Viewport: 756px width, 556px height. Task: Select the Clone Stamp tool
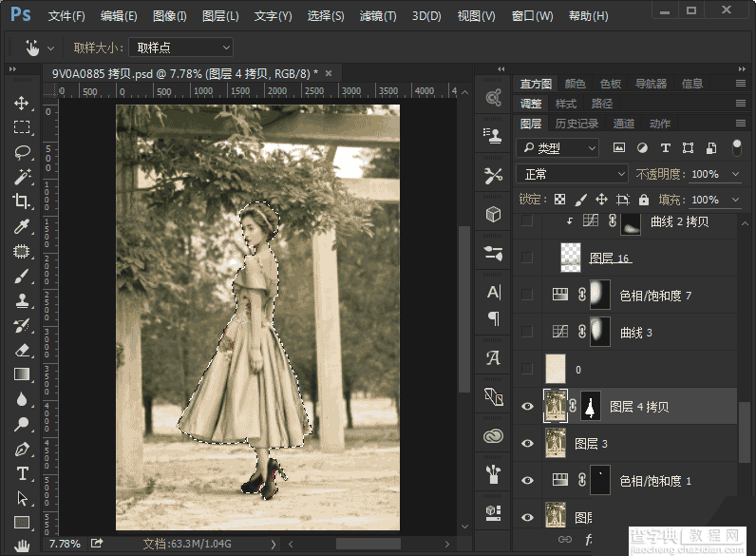(x=21, y=300)
